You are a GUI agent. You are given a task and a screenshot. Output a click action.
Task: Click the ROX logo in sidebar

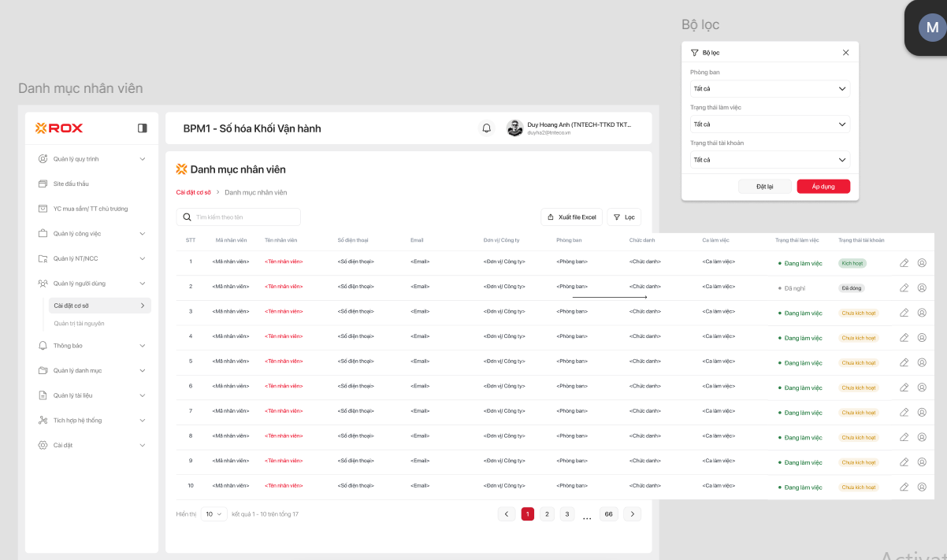tap(59, 128)
